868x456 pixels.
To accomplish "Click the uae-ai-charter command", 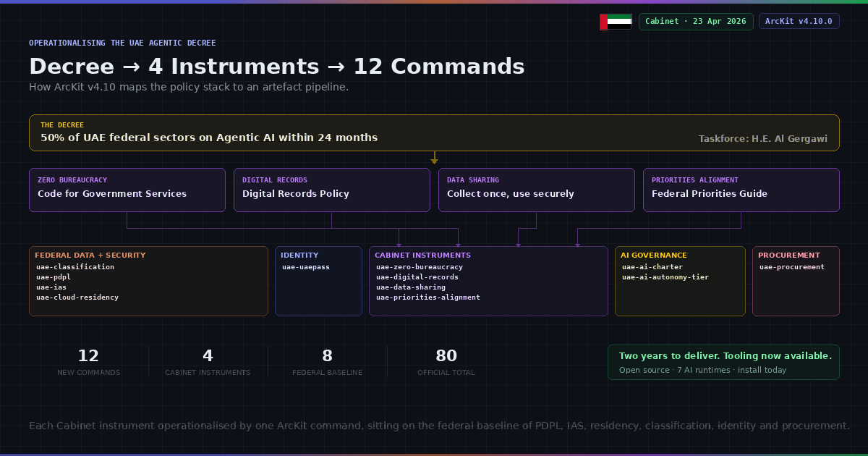I will (x=652, y=267).
